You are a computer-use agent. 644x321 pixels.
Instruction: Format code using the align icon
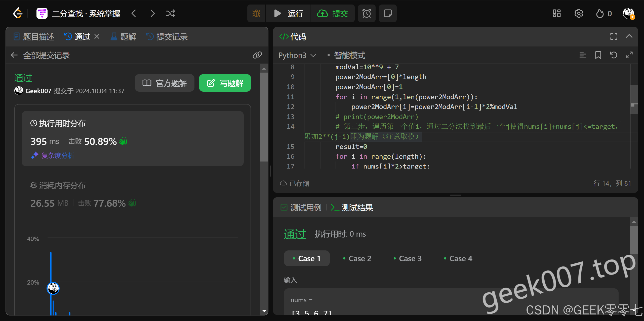click(x=583, y=55)
